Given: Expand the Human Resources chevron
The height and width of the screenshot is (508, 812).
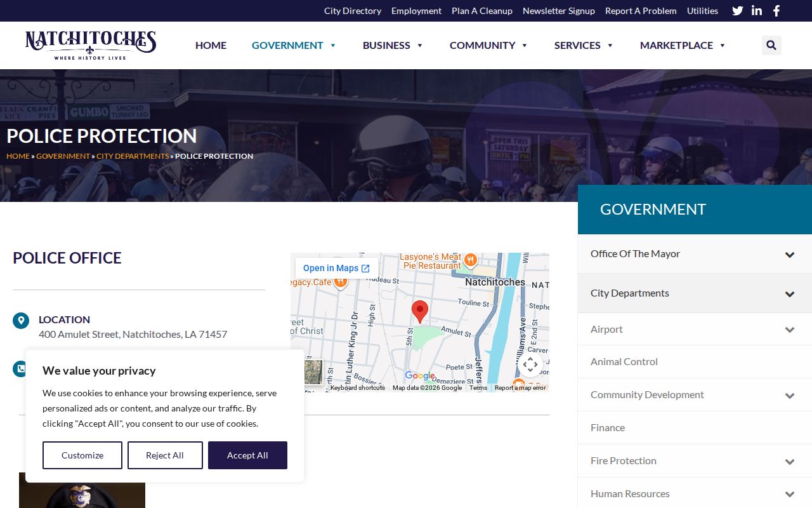Looking at the screenshot, I should 790,494.
